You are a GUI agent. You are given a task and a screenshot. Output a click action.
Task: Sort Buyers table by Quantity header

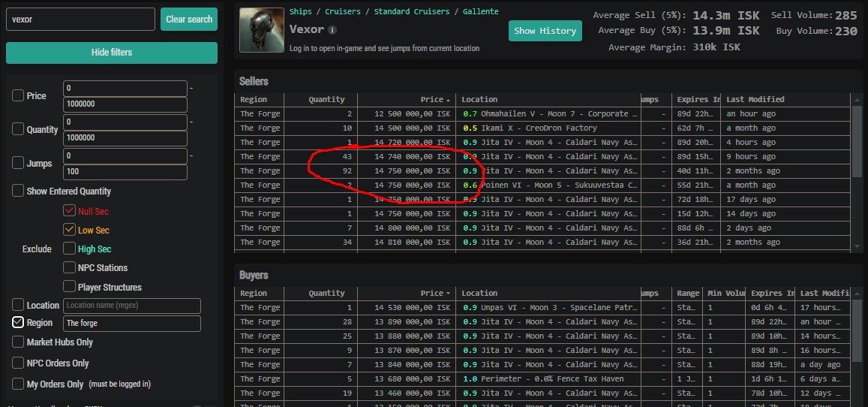320,294
